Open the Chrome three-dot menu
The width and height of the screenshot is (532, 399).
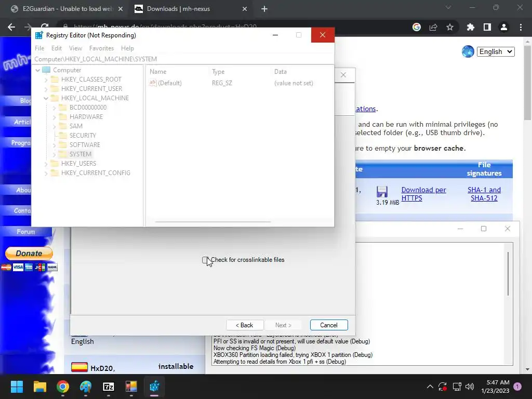pyautogui.click(x=521, y=27)
